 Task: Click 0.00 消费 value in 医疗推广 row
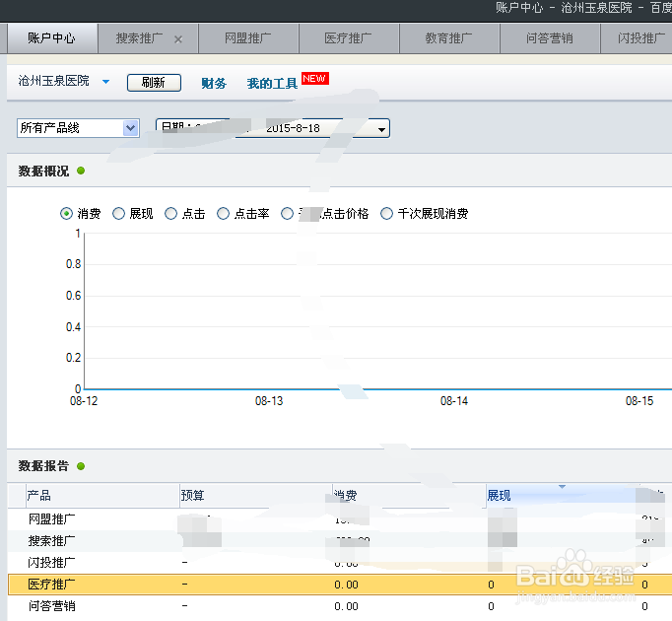tap(346, 585)
